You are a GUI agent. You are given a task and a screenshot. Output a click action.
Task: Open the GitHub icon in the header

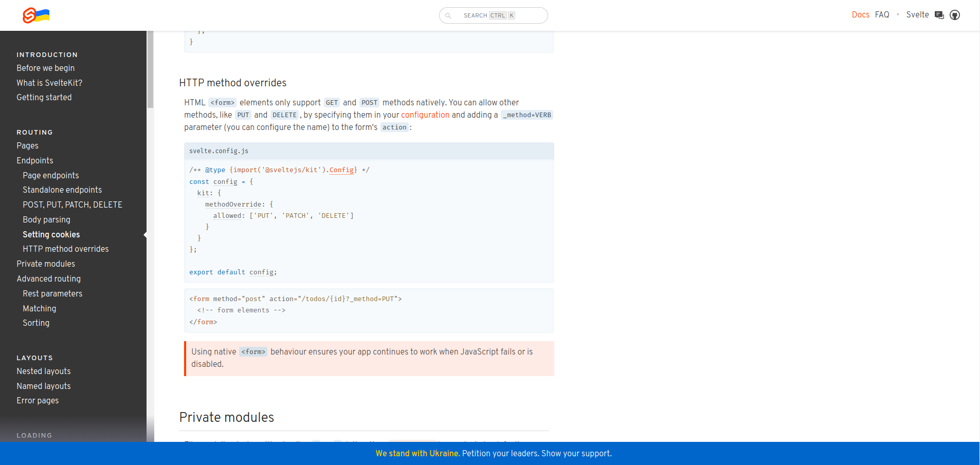pyautogui.click(x=955, y=15)
